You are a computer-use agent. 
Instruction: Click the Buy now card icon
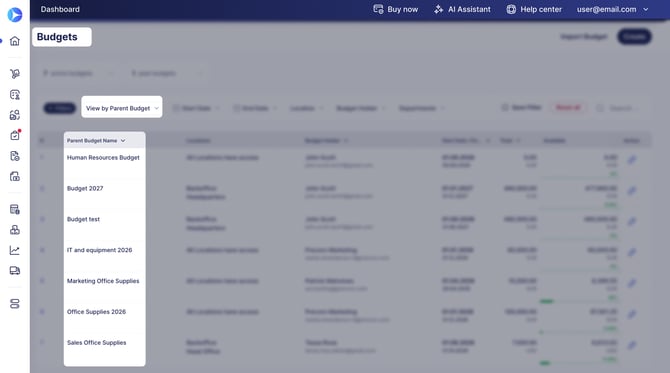pos(378,9)
